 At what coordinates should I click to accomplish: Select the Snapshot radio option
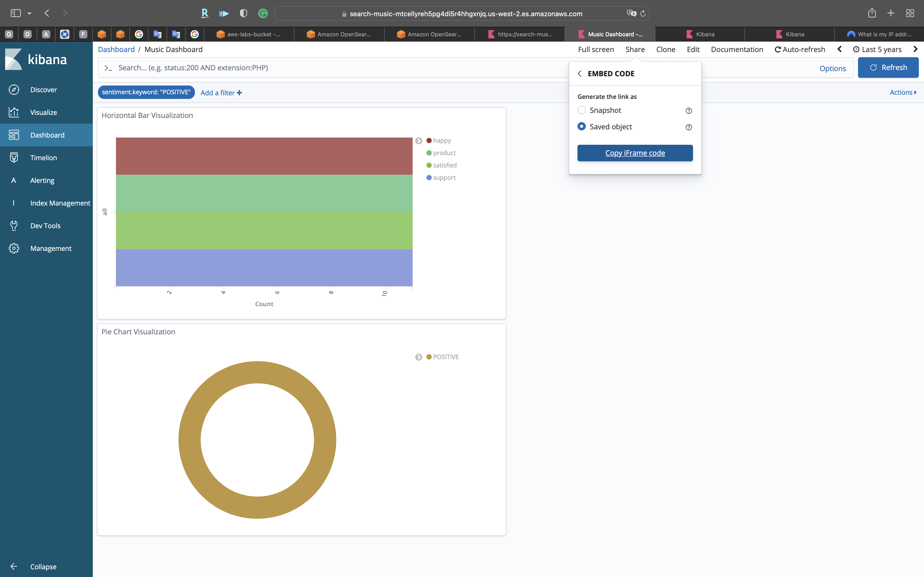click(x=582, y=110)
